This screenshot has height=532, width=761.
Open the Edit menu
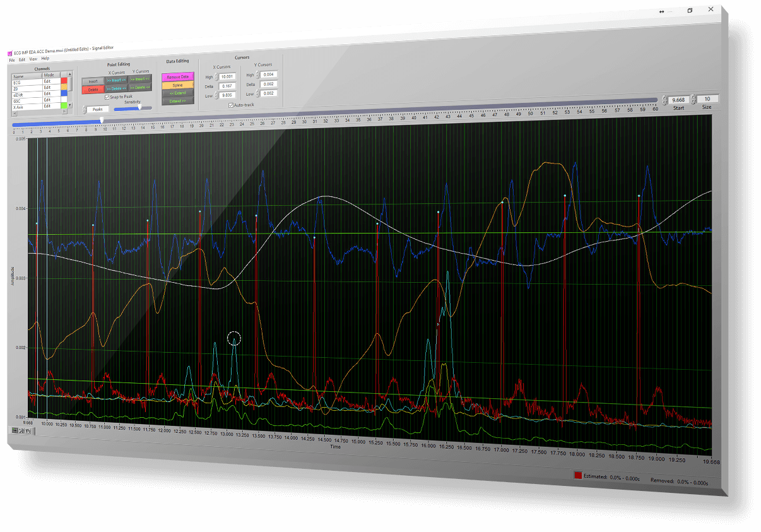coord(22,60)
